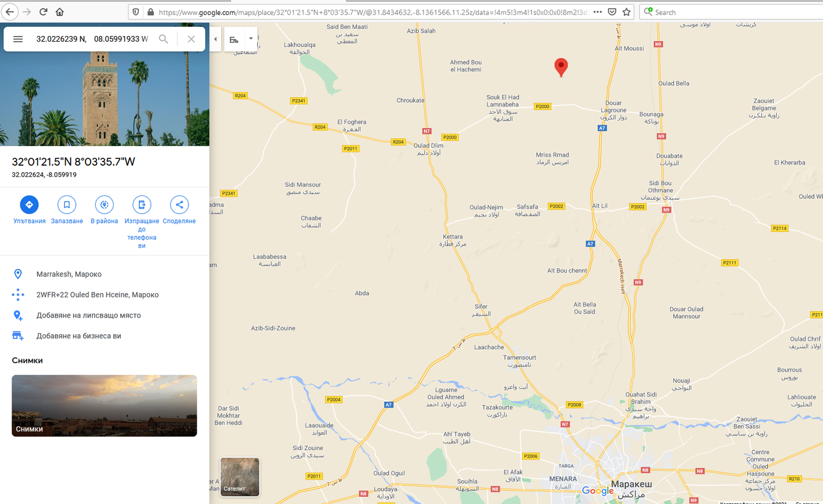Screen dimensions: 823x504
Task: Click in the browser URL address bar
Action: coord(373,12)
